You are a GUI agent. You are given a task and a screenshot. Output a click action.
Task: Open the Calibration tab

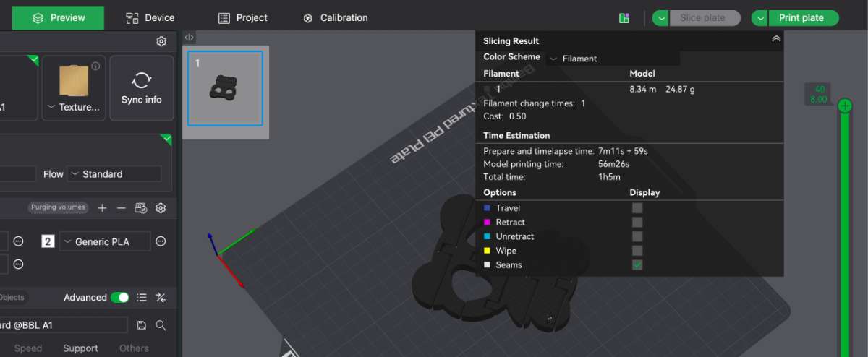tap(335, 17)
